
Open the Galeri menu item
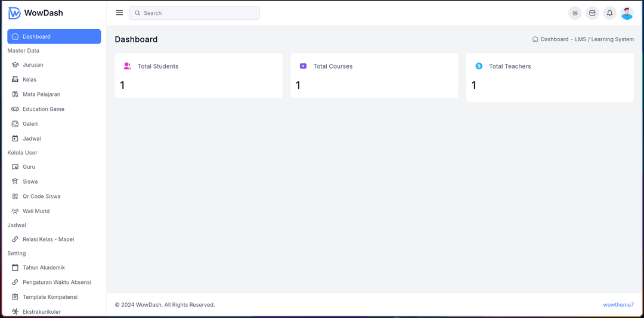(x=54, y=124)
